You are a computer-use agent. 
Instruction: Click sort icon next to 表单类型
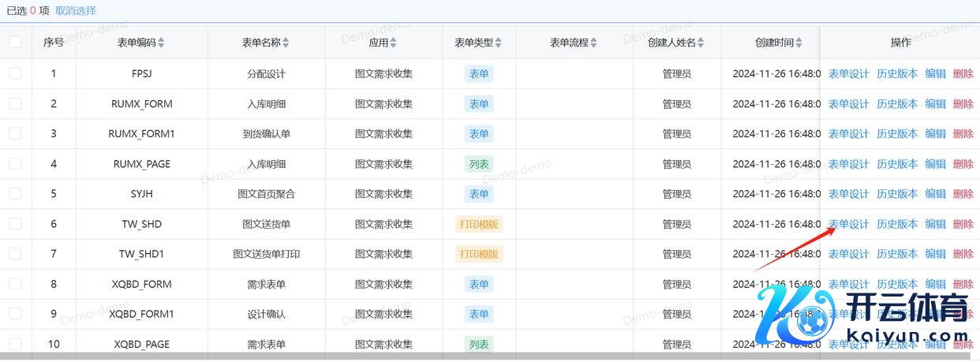tap(498, 43)
